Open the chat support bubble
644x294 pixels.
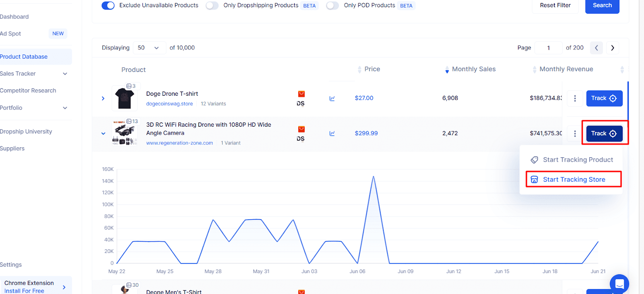coord(619,284)
